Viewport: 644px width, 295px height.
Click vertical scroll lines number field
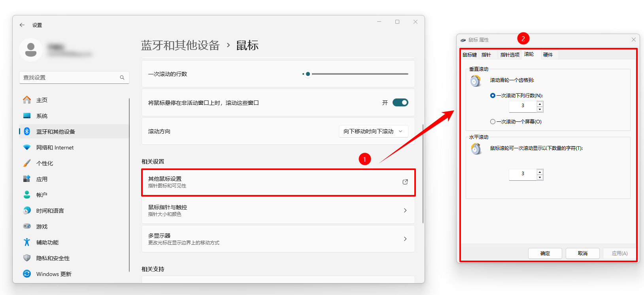tap(523, 106)
